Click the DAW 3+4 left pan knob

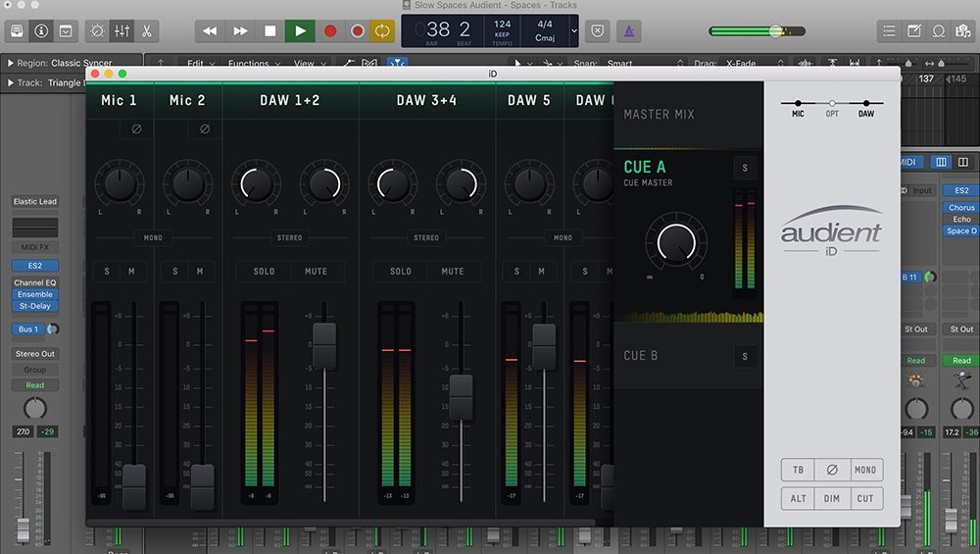click(x=393, y=183)
